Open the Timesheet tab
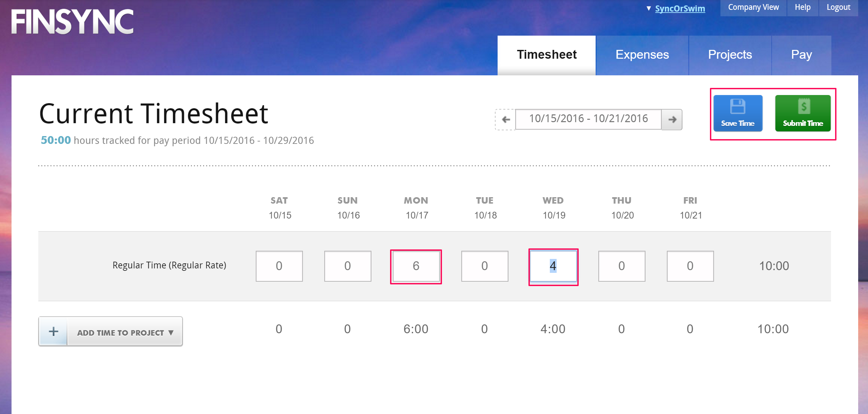The width and height of the screenshot is (868, 414). (x=546, y=55)
